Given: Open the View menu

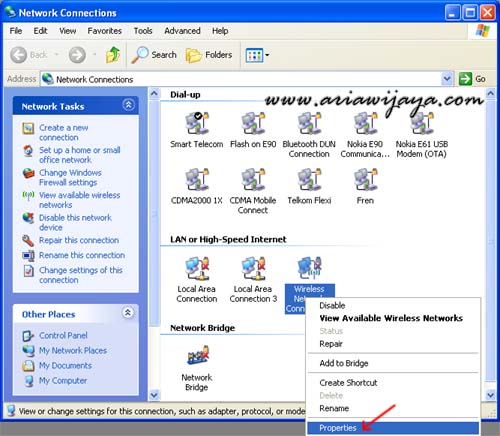Looking at the screenshot, I should (x=68, y=31).
